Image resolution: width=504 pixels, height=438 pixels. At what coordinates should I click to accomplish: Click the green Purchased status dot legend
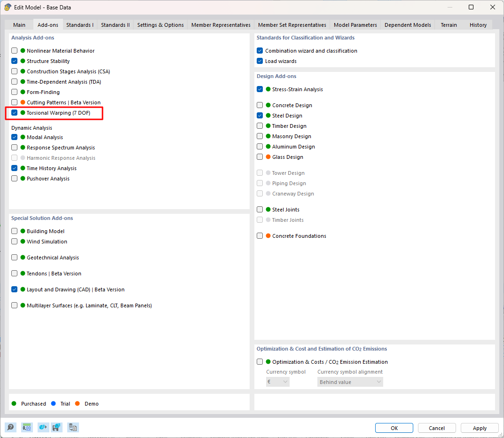[x=15, y=404]
